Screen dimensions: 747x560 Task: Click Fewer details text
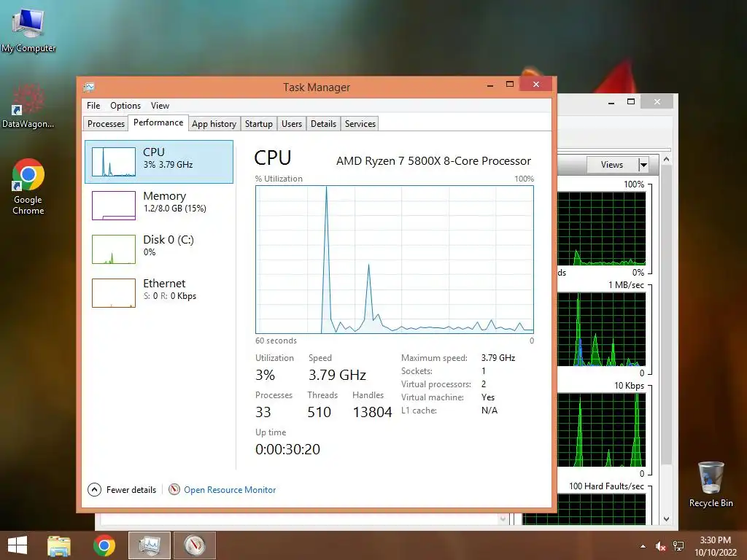pyautogui.click(x=131, y=489)
